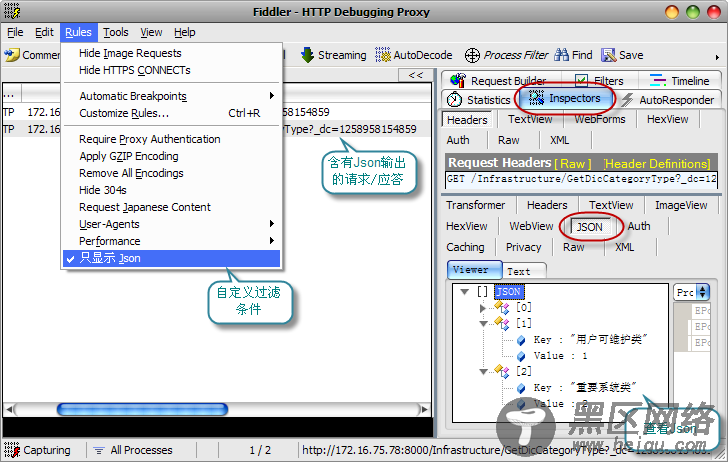Collapse the [1] JSON tree node
Image resolution: width=728 pixels, height=462 pixels.
point(483,323)
